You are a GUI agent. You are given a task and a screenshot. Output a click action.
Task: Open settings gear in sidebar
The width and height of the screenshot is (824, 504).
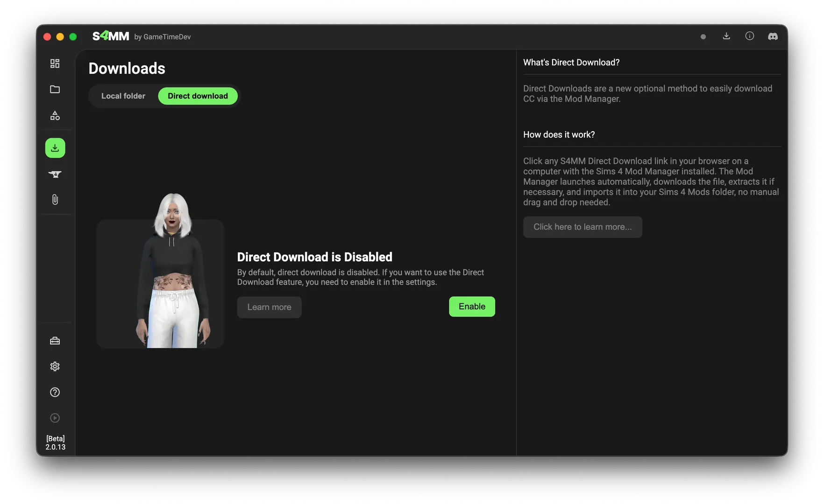tap(55, 366)
